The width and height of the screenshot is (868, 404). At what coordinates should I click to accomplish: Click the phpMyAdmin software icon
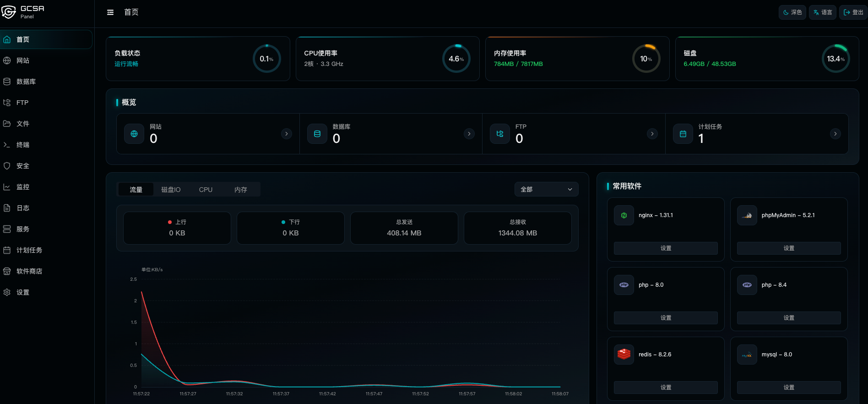(747, 215)
